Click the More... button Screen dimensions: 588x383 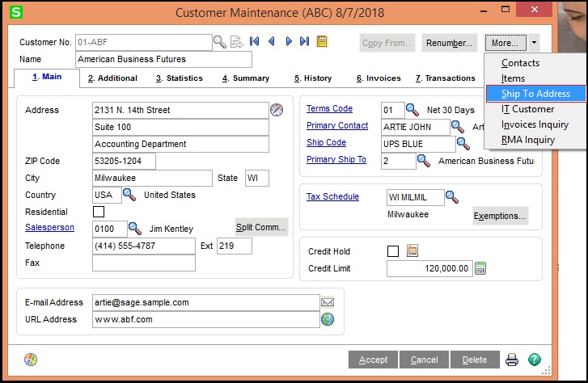pos(506,43)
